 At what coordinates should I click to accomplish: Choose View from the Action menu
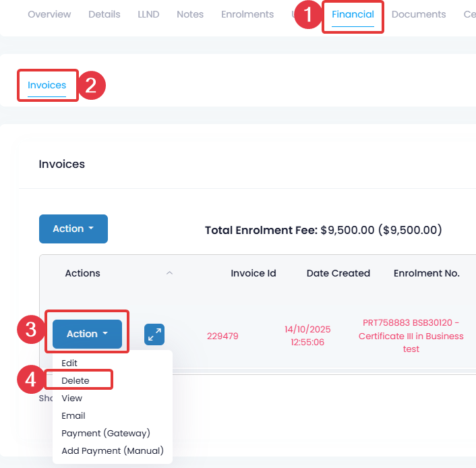[x=72, y=398]
